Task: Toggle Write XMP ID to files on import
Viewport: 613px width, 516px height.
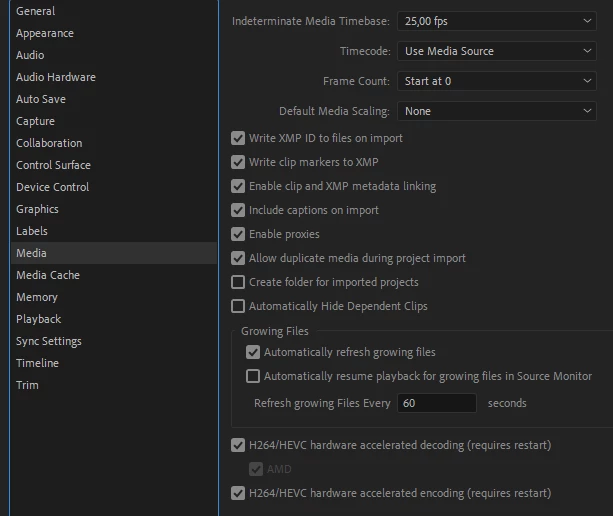Action: click(238, 138)
